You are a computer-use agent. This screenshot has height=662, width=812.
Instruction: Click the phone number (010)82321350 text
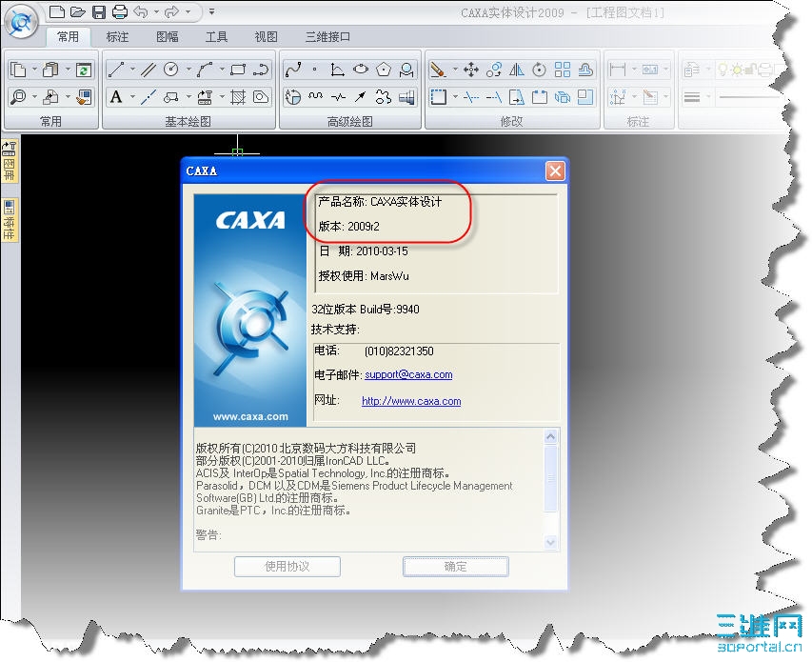click(x=399, y=351)
